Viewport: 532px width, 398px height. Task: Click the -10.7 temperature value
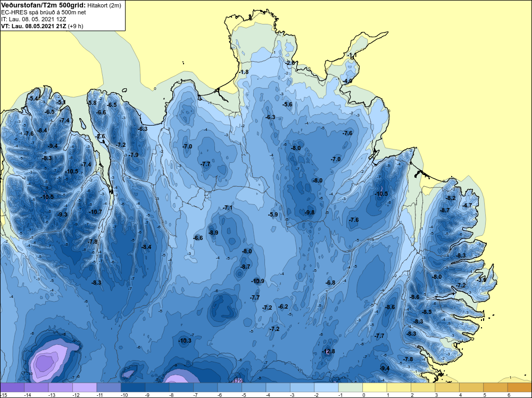click(x=95, y=212)
